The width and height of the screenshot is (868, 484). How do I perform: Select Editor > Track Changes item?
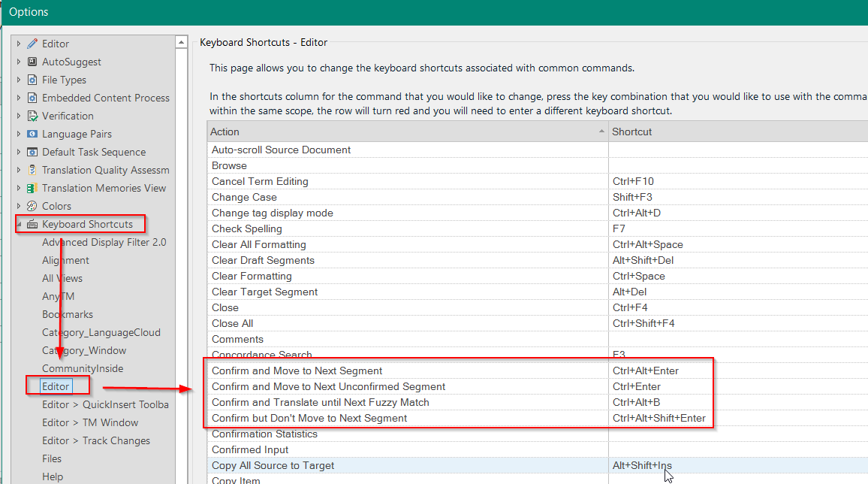[96, 441]
